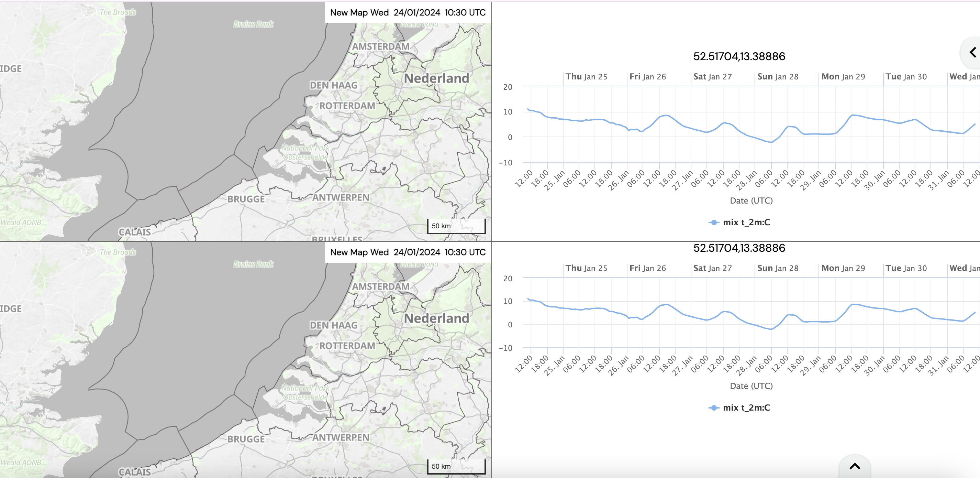Click Bruine Bank label on top map

[x=253, y=24]
